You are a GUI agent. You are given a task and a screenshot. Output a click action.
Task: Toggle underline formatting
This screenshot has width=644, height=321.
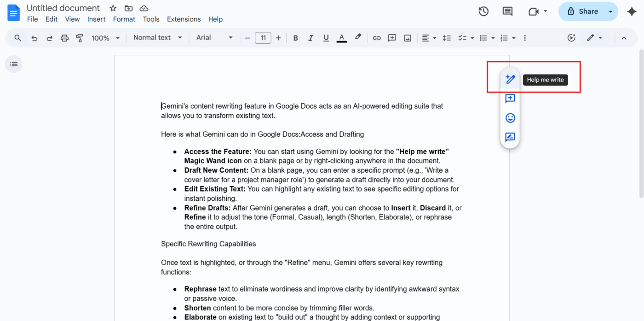pyautogui.click(x=326, y=38)
